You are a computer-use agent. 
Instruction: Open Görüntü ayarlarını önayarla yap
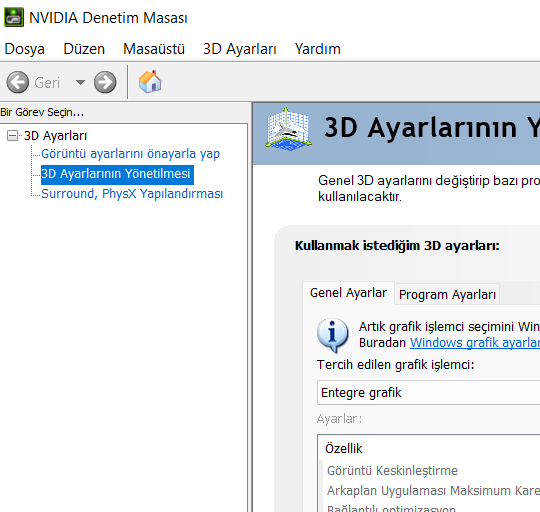131,154
